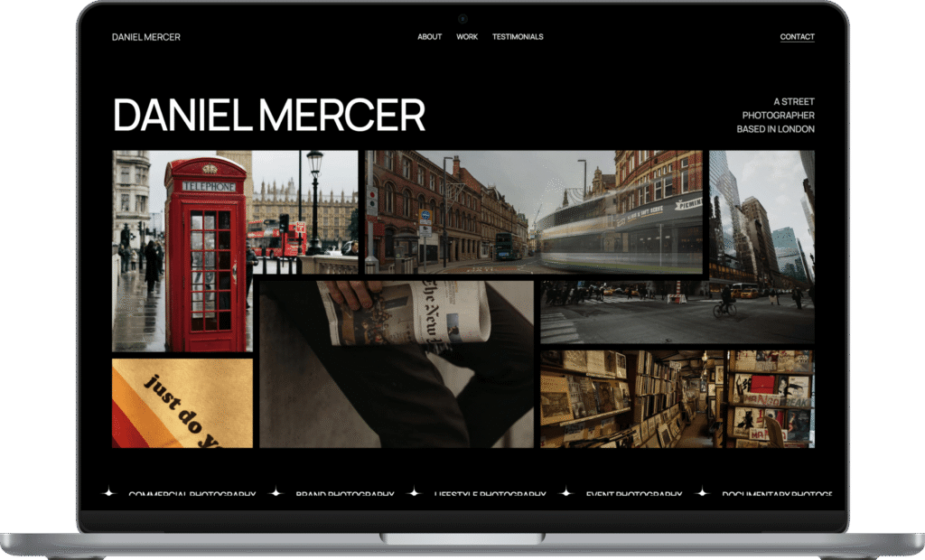This screenshot has width=925, height=560.
Task: View the bookshop shelves photo
Action: point(677,398)
